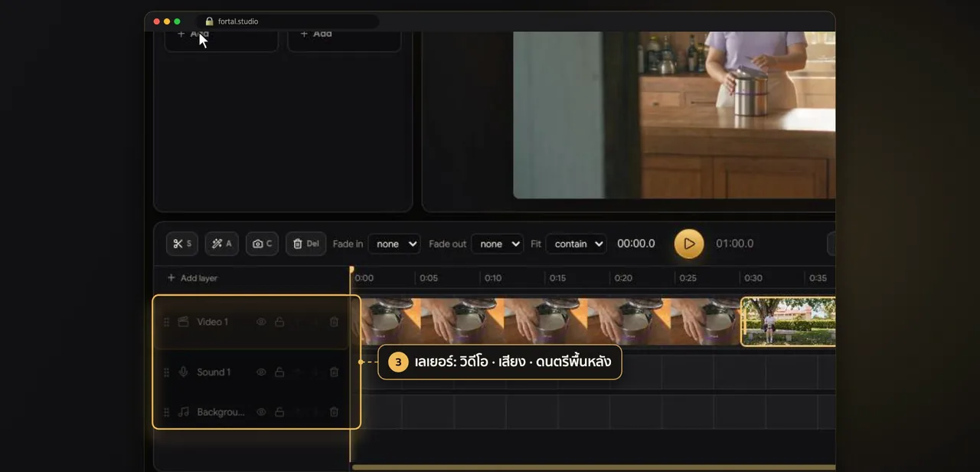Select the cooking pot clip on Video 1 track
The width and height of the screenshot is (980, 472).
click(x=547, y=322)
